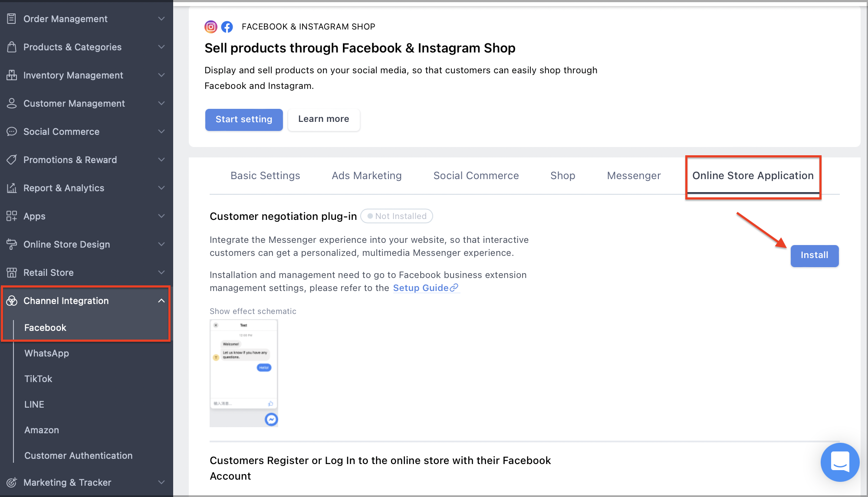Click the Social Commerce chat bubble icon

coord(12,131)
